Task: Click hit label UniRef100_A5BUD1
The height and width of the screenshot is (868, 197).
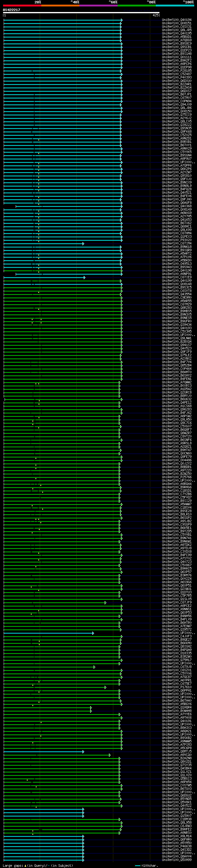Action: [177, 37]
